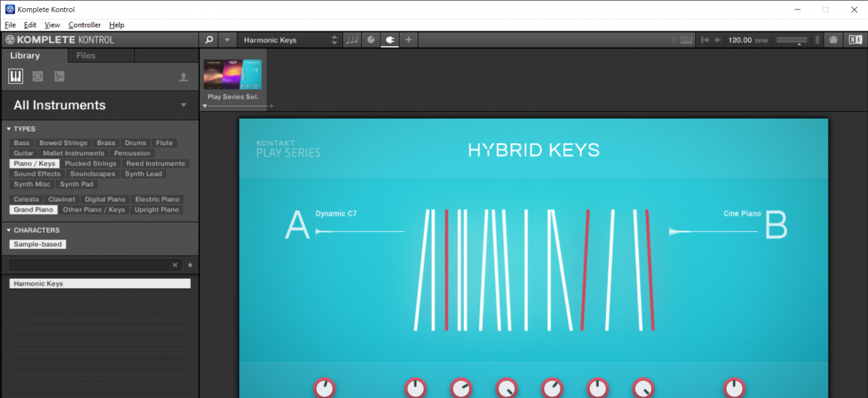Click the restart-to-beginning transport button
Image resolution: width=868 pixels, height=398 pixels.
pos(705,40)
